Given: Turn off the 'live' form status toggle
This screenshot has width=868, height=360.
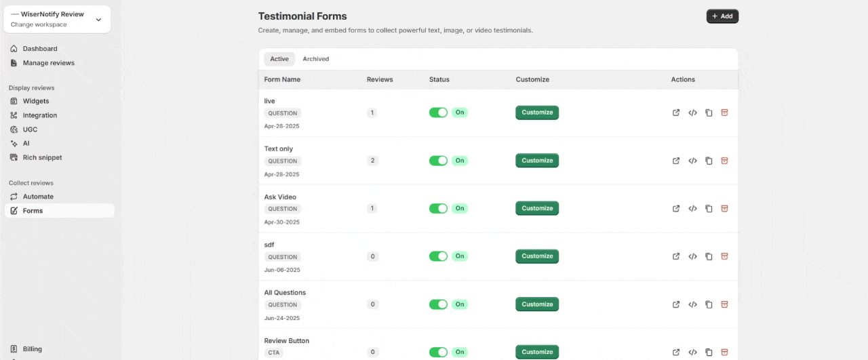Looking at the screenshot, I should tap(438, 113).
